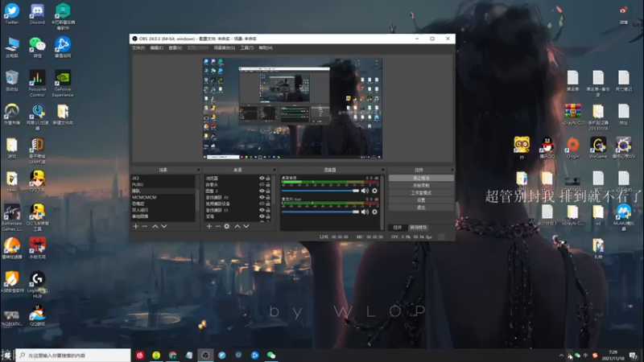This screenshot has width=644, height=362.
Task: Click Windows taskbar search box
Action: 73,355
